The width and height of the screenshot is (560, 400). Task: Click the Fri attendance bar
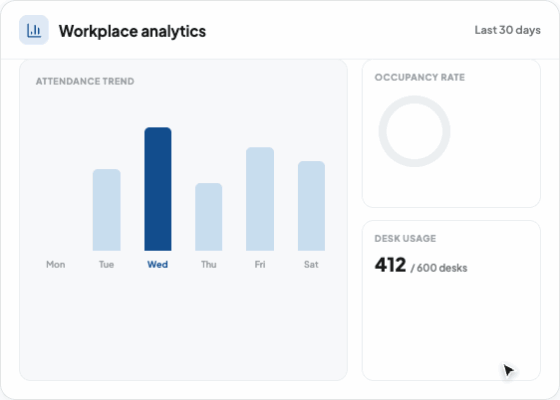(x=260, y=199)
